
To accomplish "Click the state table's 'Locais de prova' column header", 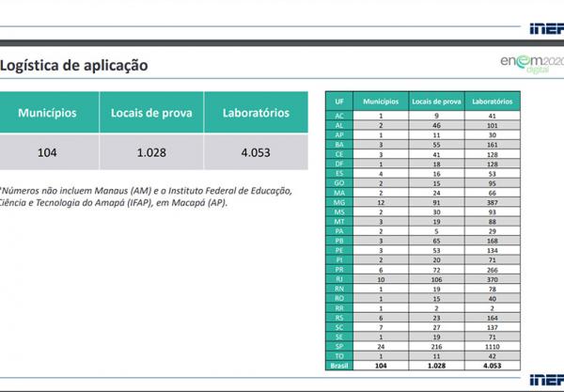I will pos(436,102).
